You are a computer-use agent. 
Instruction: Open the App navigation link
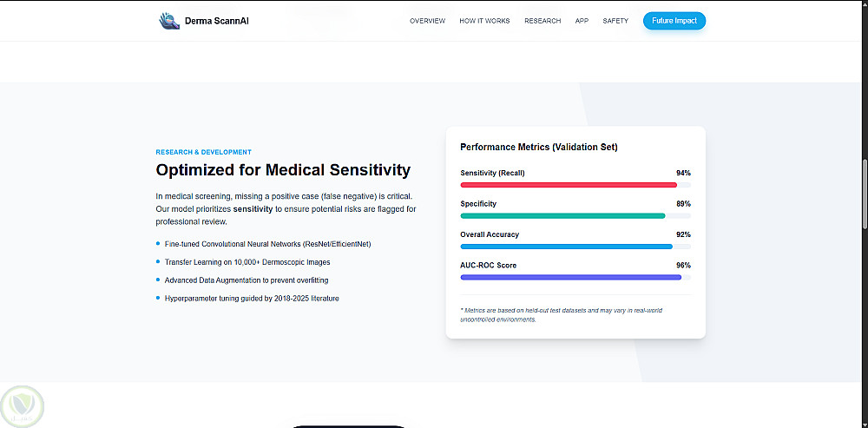(x=582, y=21)
